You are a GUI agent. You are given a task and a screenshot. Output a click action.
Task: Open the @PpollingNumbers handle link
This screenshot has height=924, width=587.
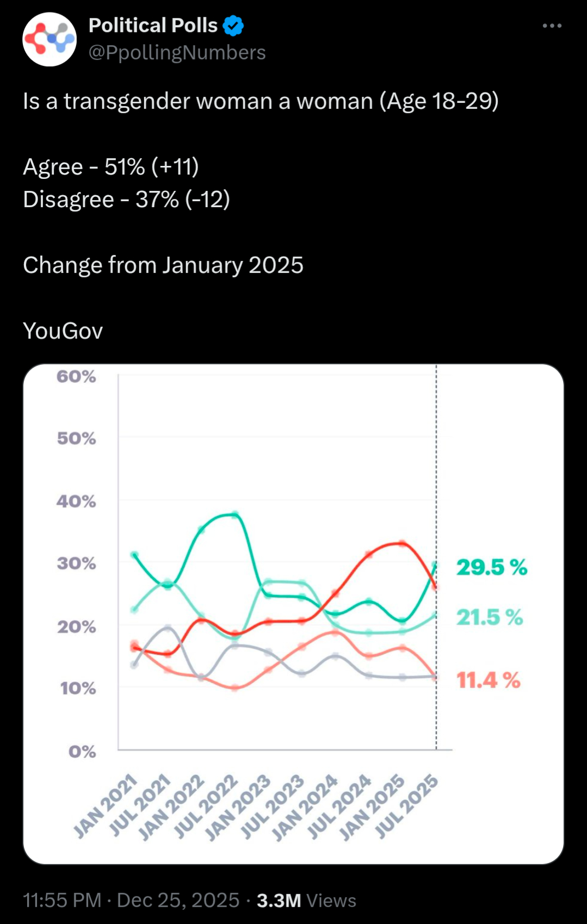177,53
